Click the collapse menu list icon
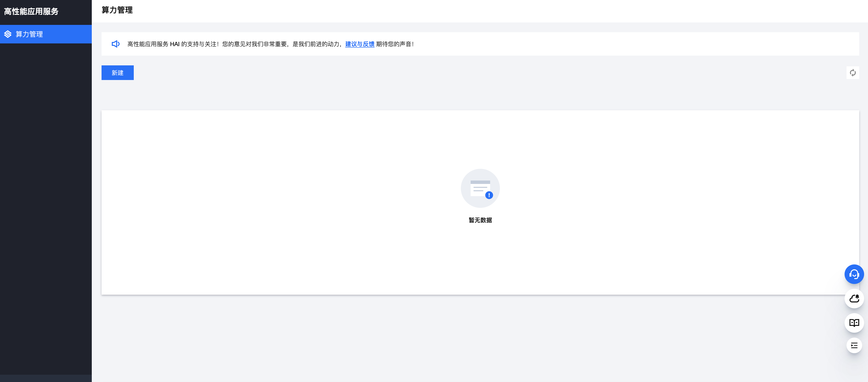Viewport: 868px width, 382px height. 854,345
